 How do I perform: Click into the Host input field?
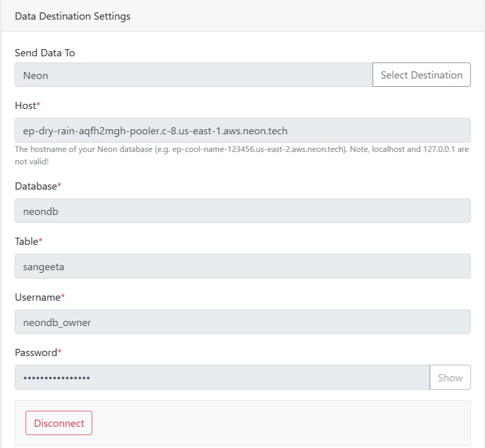(243, 130)
